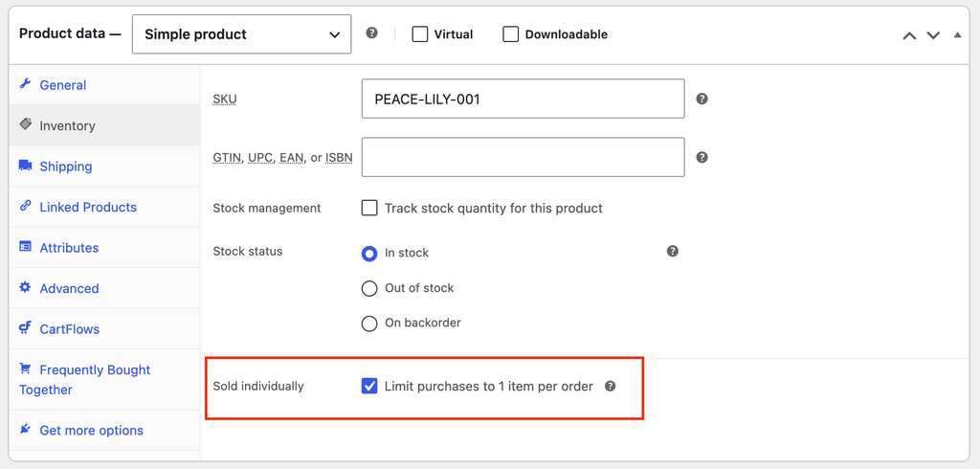Switch to the Shipping tab

tap(104, 167)
